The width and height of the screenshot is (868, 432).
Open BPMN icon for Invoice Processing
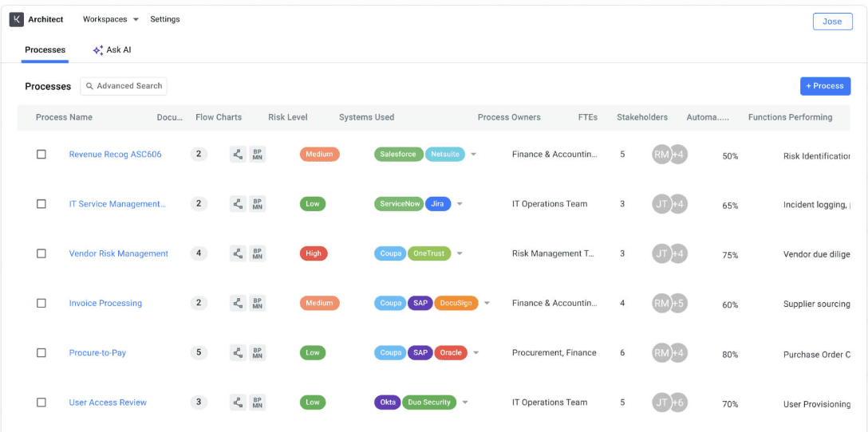[x=258, y=303]
